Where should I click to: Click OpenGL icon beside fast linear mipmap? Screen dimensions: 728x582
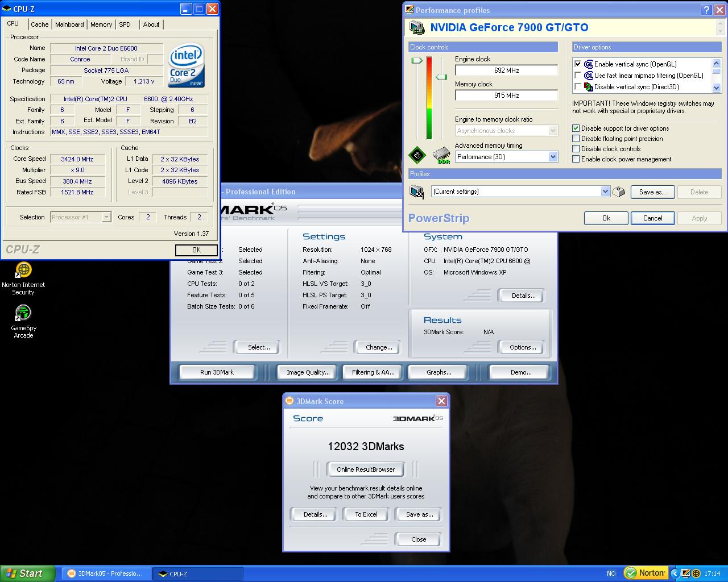pos(589,76)
